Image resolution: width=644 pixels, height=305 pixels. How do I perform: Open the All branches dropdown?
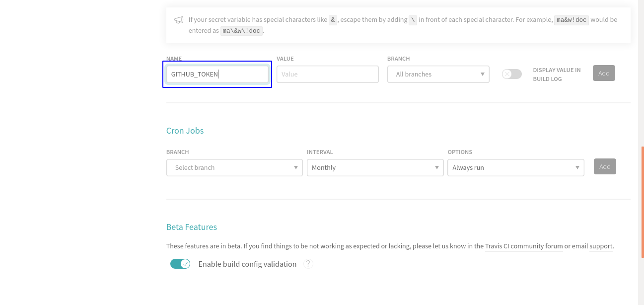tap(438, 75)
